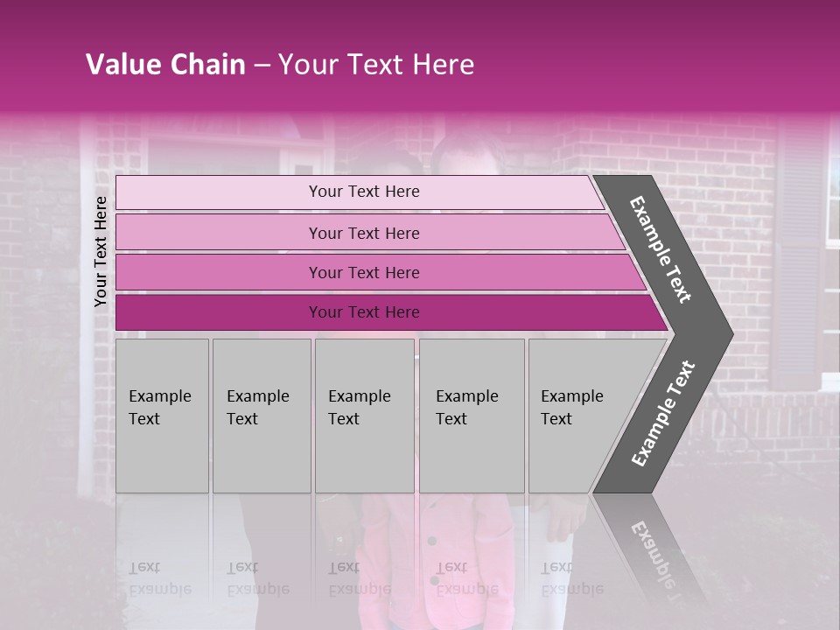Click the darkest magenta "Your Text Here" bar
The width and height of the screenshot is (840, 630).
363,312
